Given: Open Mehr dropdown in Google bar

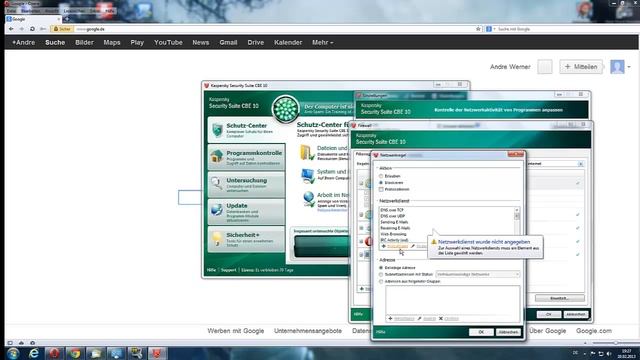Looking at the screenshot, I should (x=322, y=42).
